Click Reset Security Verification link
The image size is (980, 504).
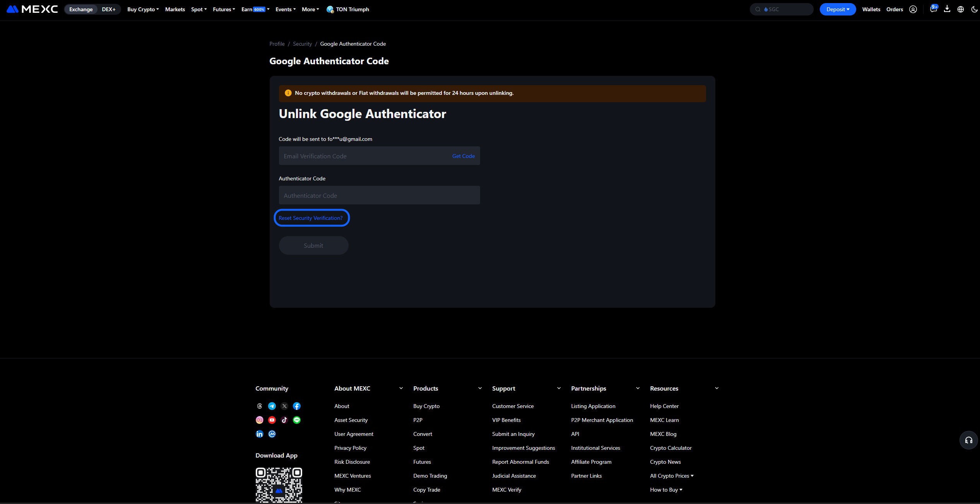point(311,218)
